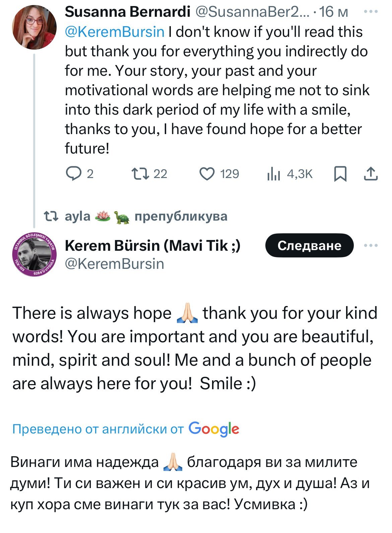Open view analytics on Susanna's tweet

[x=274, y=174]
